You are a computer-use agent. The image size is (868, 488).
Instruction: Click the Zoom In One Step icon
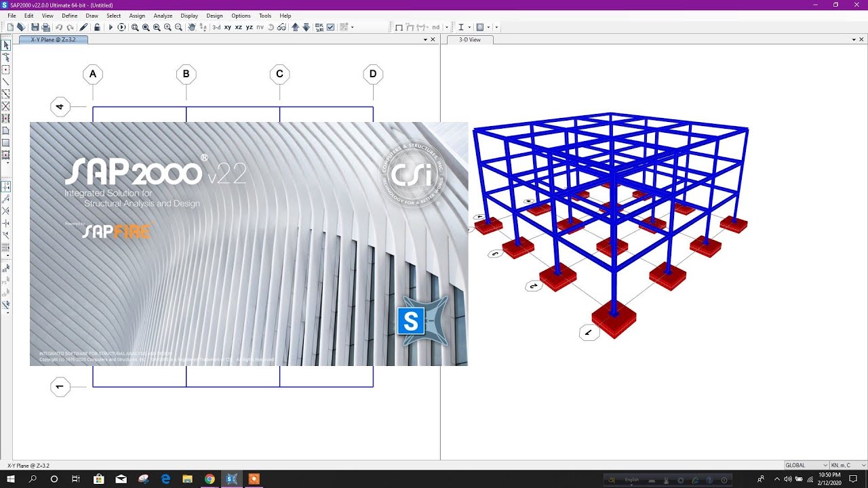pyautogui.click(x=168, y=27)
